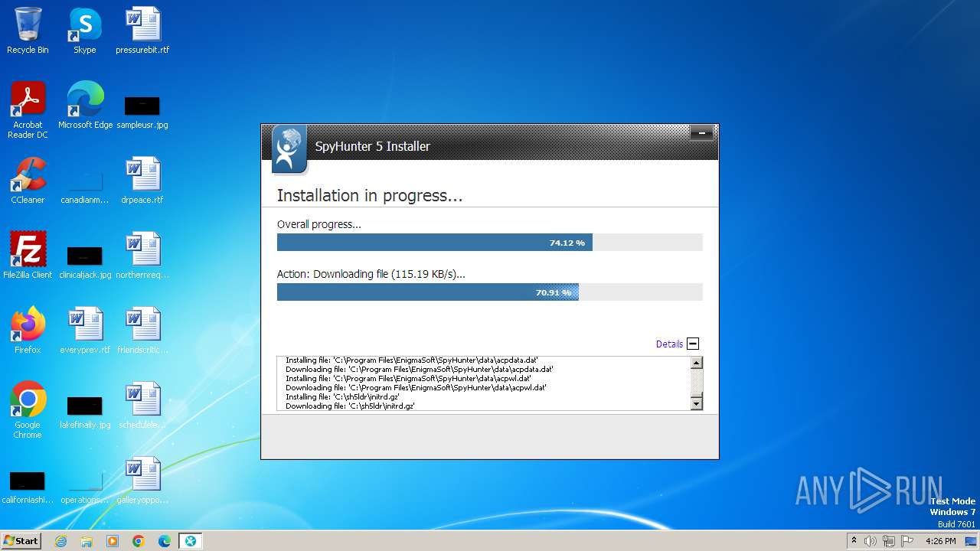Open the Recycle Bin desktop icon
980x551 pixels.
click(28, 31)
